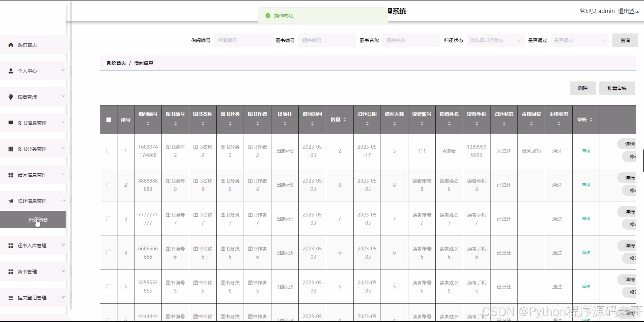
Task: Open the 是否通过 dropdown filter
Action: pos(579,40)
